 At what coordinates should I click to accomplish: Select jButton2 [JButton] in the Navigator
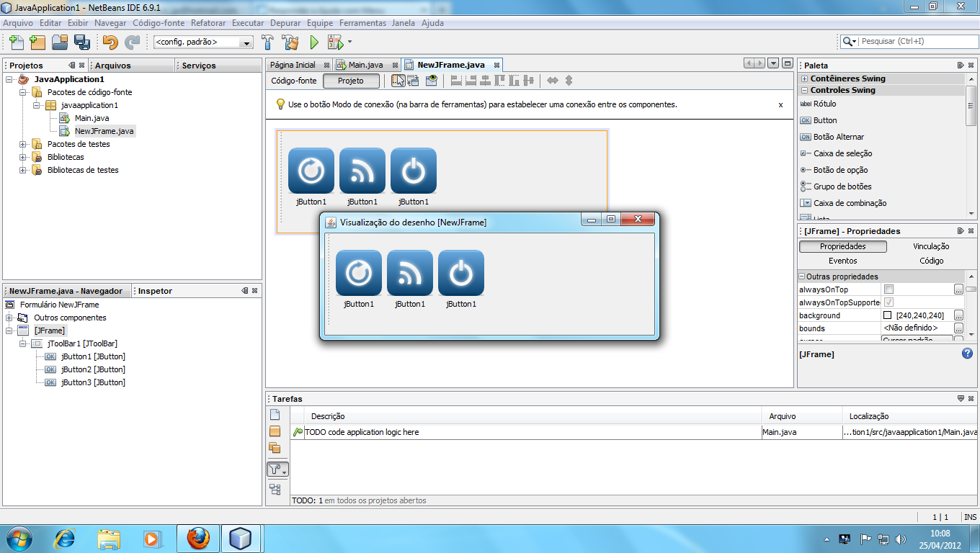[x=93, y=369]
